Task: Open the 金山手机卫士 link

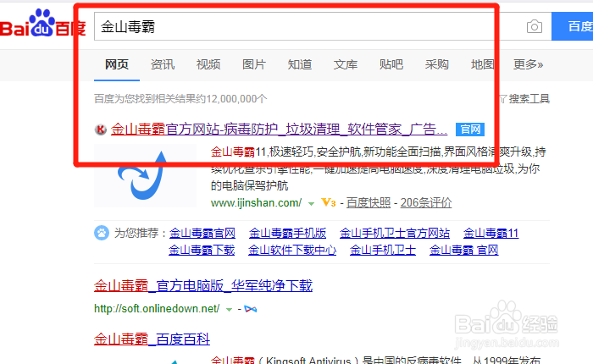Action: pyautogui.click(x=383, y=250)
